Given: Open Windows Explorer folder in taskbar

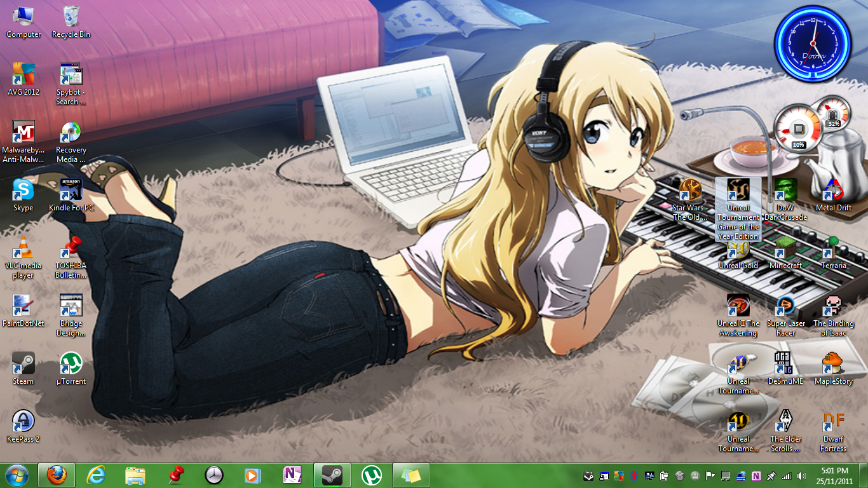Looking at the screenshot, I should (x=135, y=475).
